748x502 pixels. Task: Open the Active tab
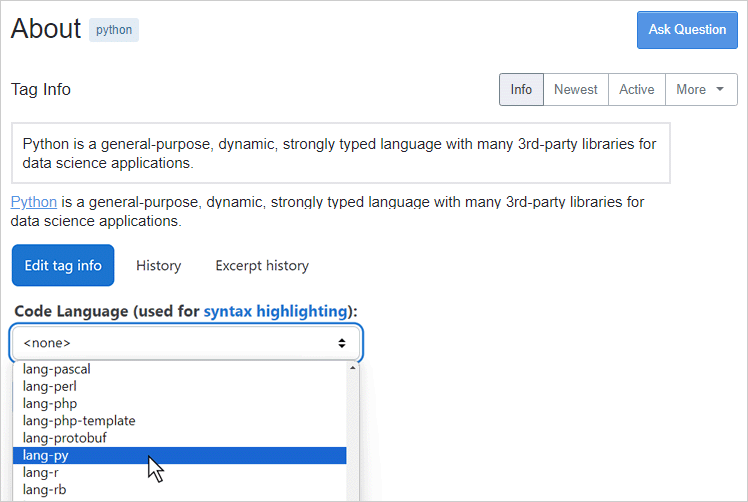[636, 89]
